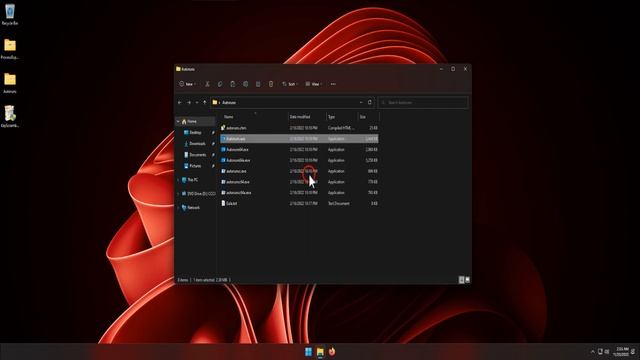Viewport: 640px width, 360px height.
Task: Open the taskbar clock and date
Action: point(622,351)
